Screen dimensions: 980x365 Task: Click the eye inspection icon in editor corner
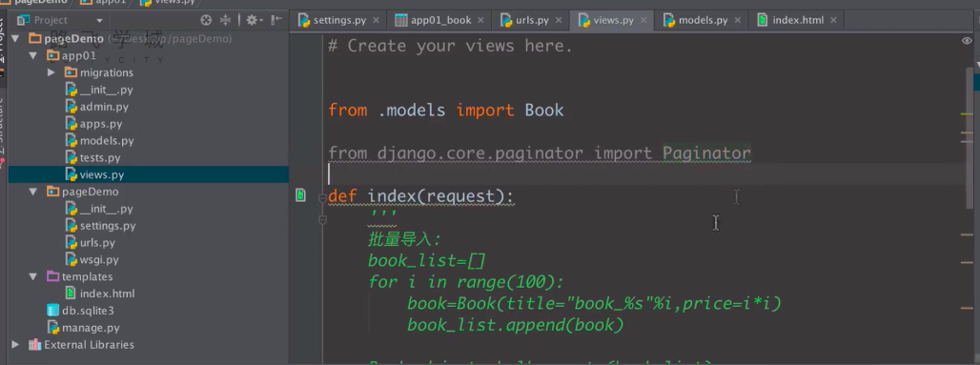tap(967, 41)
